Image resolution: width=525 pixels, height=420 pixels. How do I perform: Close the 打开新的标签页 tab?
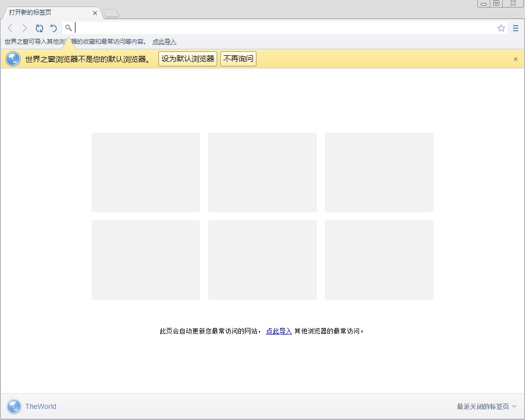point(95,13)
